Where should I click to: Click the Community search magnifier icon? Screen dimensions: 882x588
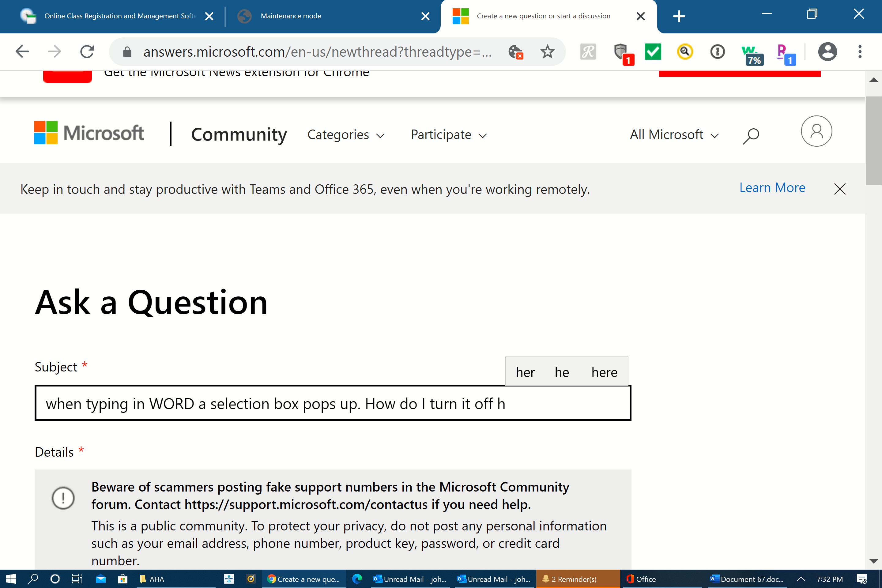(751, 135)
